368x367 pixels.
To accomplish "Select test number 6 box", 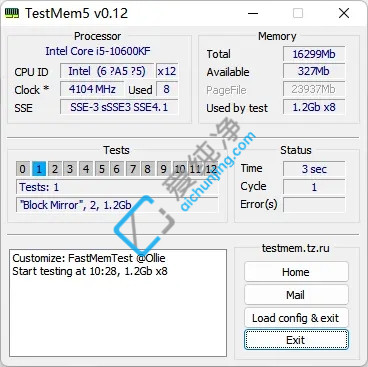I will click(117, 169).
